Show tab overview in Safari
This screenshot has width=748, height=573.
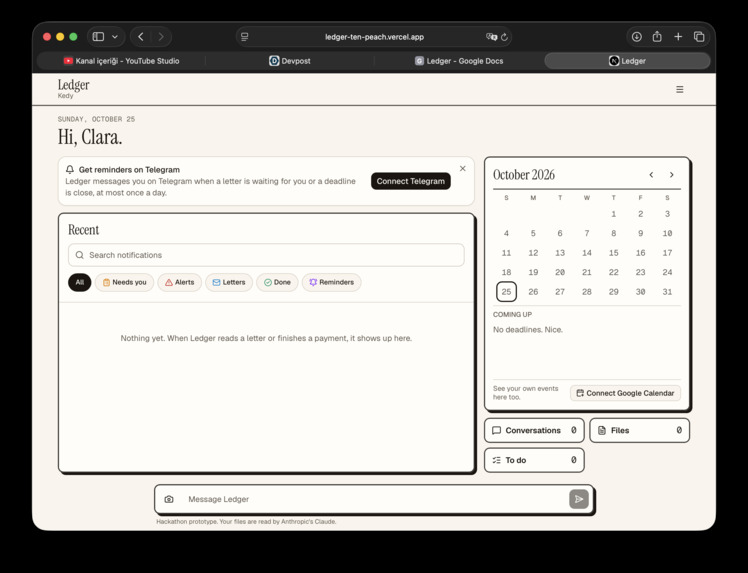(699, 37)
